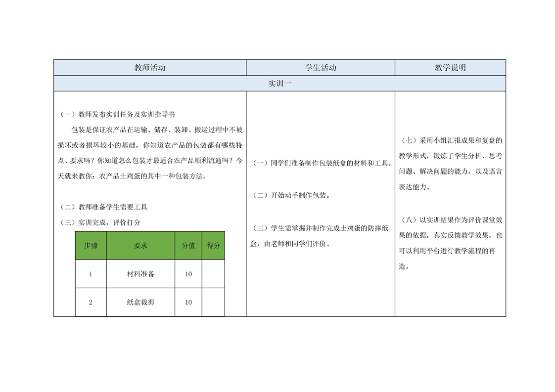The width and height of the screenshot is (555, 392).
Task: Click the line （三）实训完成，评价打分
Action: [99, 222]
